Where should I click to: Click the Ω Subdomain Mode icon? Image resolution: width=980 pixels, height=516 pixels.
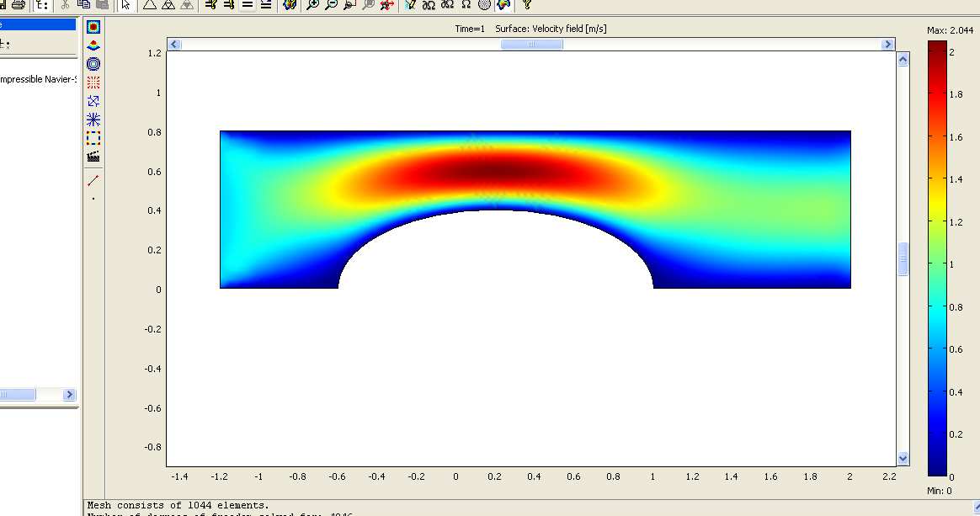466,5
